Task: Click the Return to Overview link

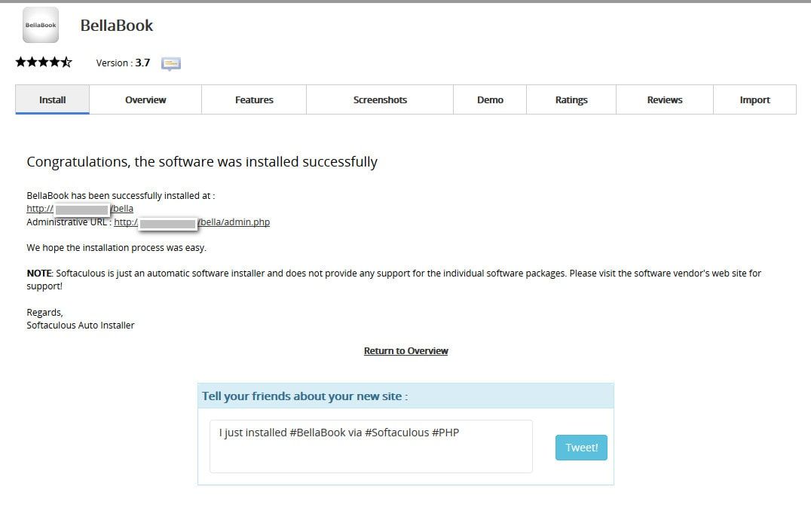Action: (x=405, y=351)
